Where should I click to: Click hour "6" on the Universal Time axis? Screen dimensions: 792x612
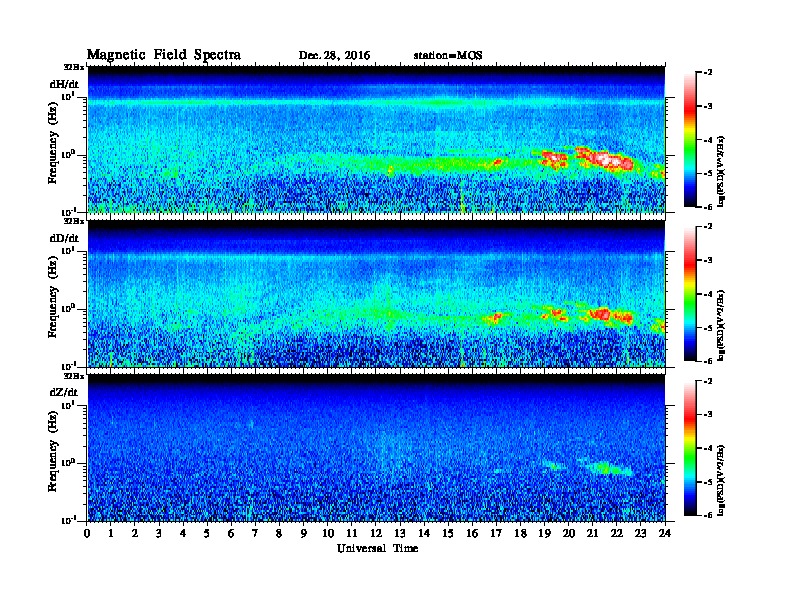(x=231, y=533)
